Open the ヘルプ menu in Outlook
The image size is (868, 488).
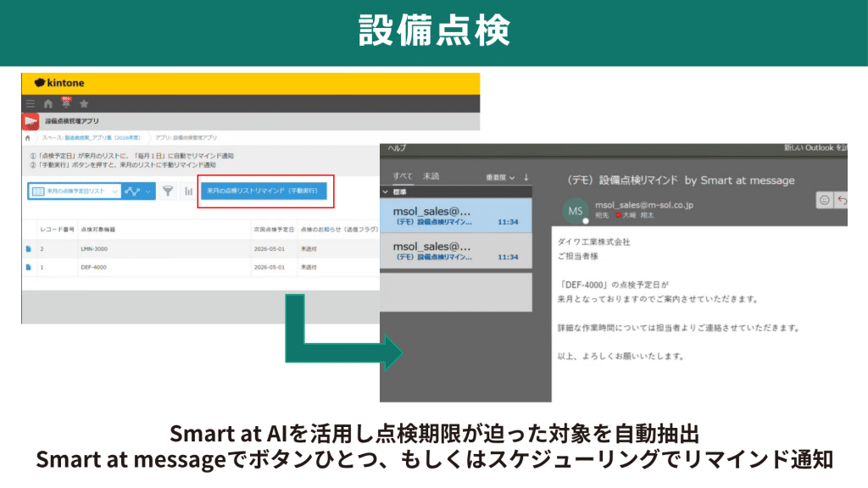click(x=397, y=147)
